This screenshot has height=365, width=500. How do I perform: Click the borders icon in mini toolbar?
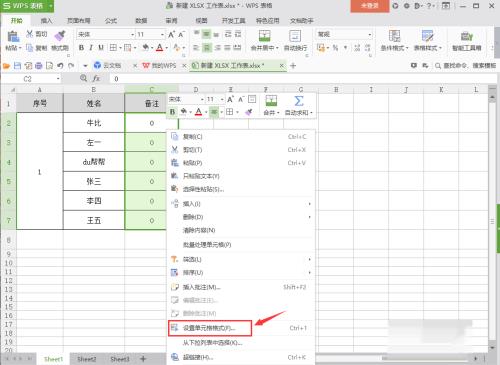pyautogui.click(x=230, y=112)
